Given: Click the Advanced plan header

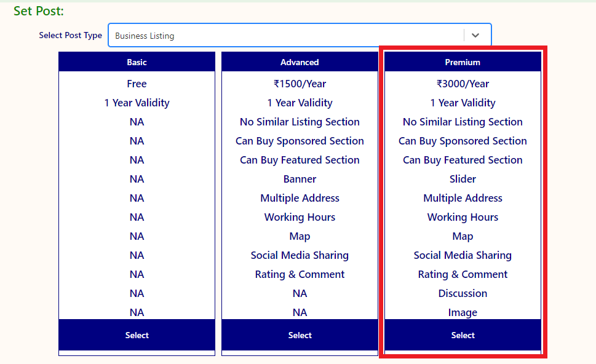Looking at the screenshot, I should pyautogui.click(x=300, y=62).
